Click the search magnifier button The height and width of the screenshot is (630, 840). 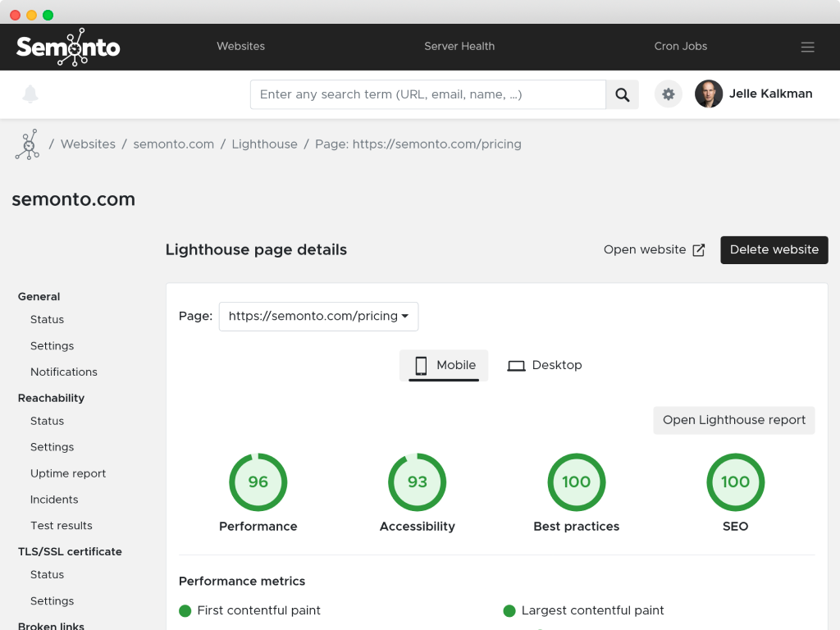pyautogui.click(x=622, y=95)
